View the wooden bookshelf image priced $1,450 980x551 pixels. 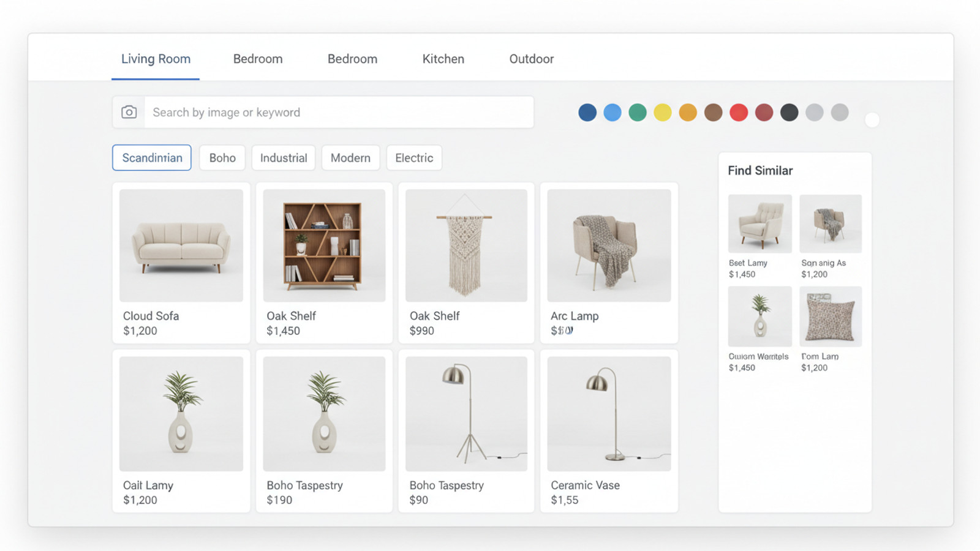(x=324, y=246)
